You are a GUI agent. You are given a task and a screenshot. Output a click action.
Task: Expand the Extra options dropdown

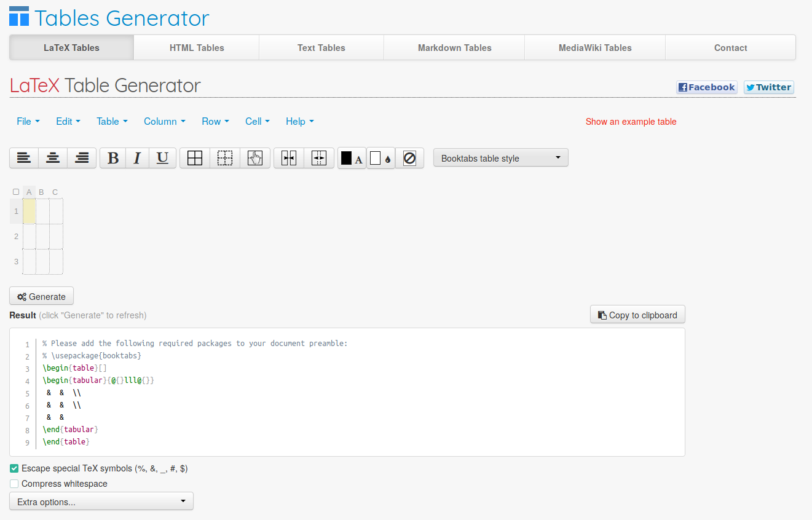point(101,502)
